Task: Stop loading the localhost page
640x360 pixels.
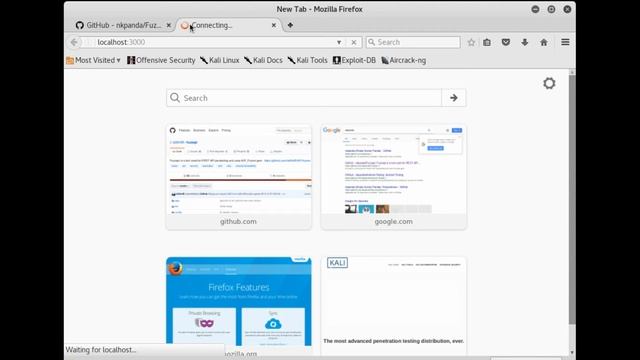Action: [354, 42]
